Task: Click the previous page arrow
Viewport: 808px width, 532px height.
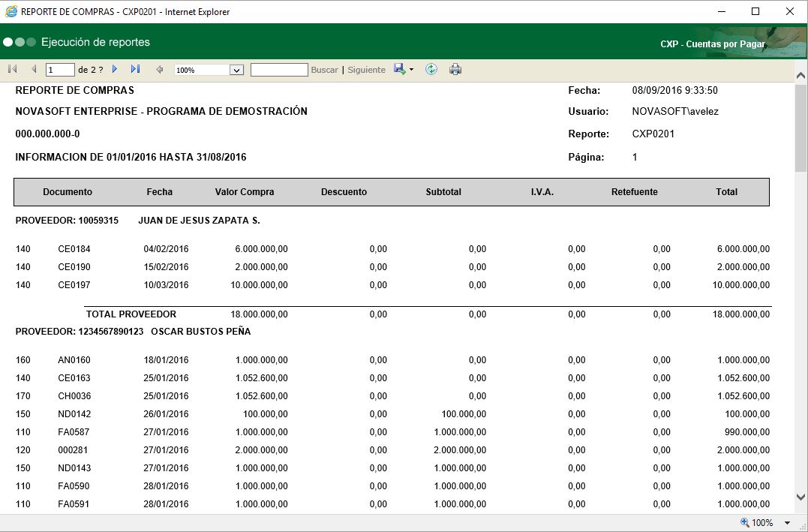Action: click(34, 69)
